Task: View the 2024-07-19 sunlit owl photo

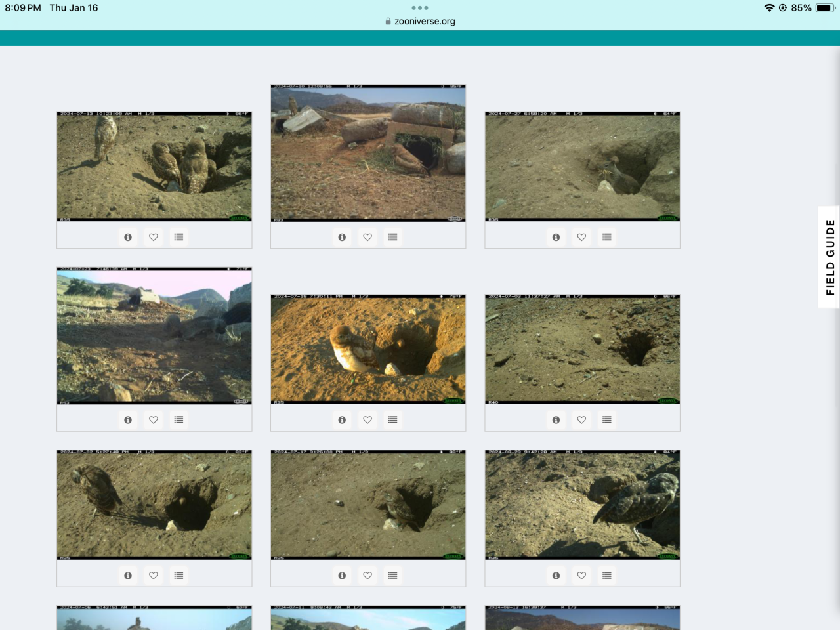Action: [x=368, y=349]
